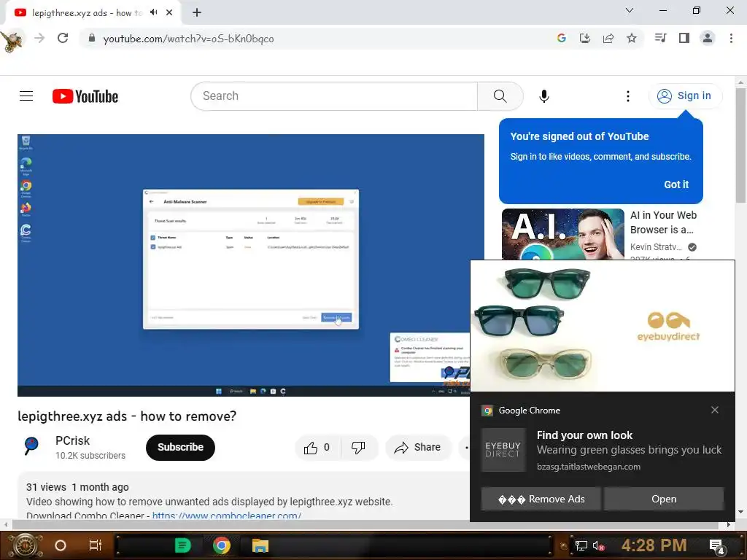Click 'bzasg.taitlastwebegan.com' source text
This screenshot has width=747, height=560.
coord(589,466)
